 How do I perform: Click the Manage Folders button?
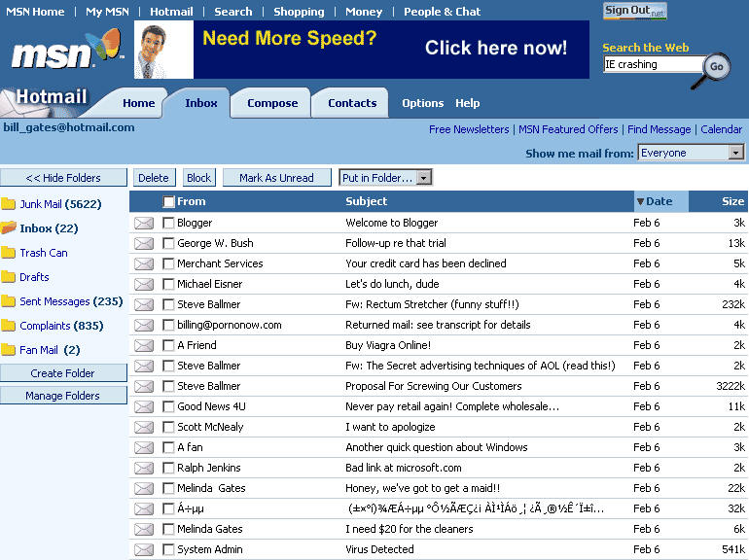coord(63,396)
